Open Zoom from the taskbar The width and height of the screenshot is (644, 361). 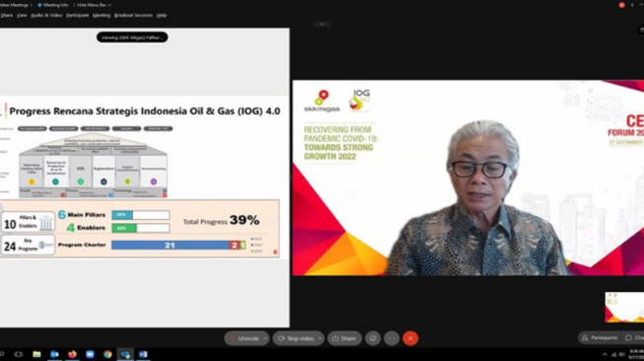click(90, 354)
